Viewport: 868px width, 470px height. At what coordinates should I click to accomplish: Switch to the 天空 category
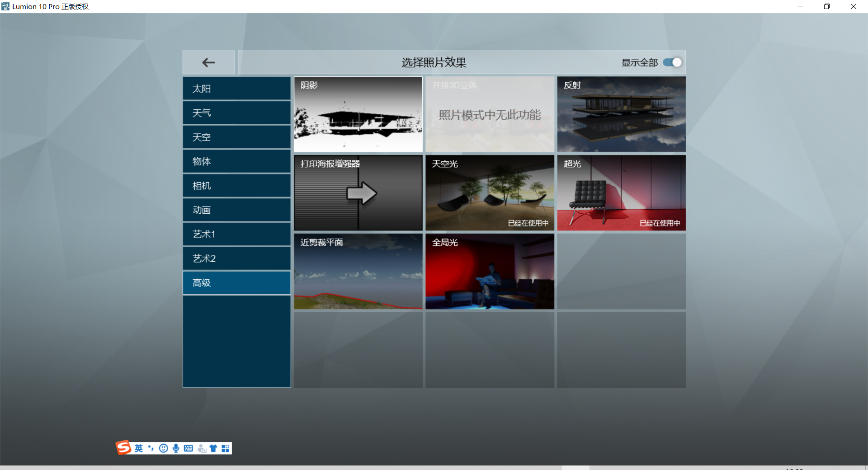(x=236, y=137)
